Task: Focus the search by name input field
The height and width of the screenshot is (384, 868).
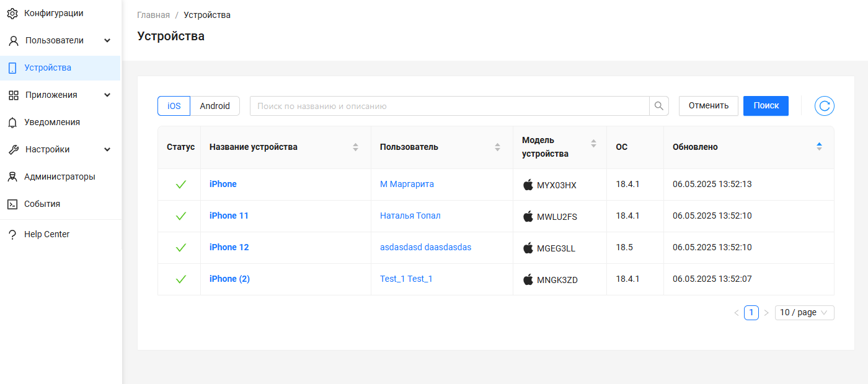Action: 449,106
